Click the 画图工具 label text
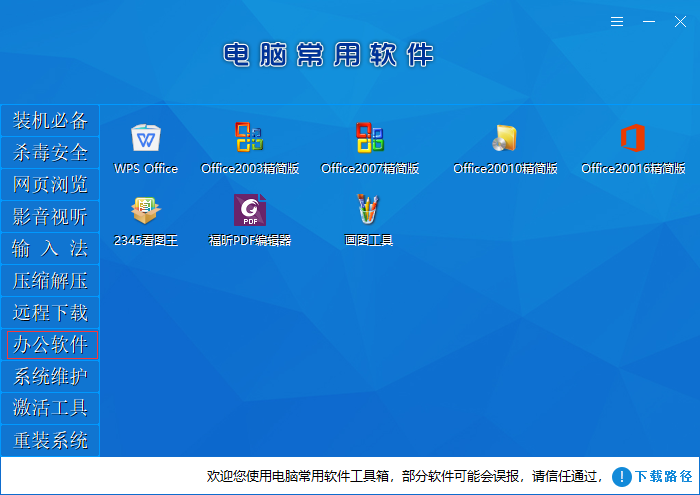Viewport: 700px width, 495px height. pos(368,240)
